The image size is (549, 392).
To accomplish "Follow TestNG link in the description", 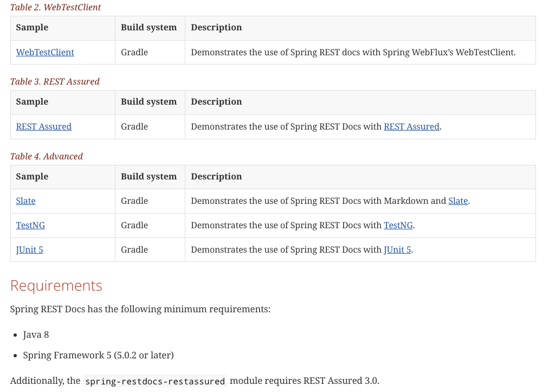I will click(398, 225).
